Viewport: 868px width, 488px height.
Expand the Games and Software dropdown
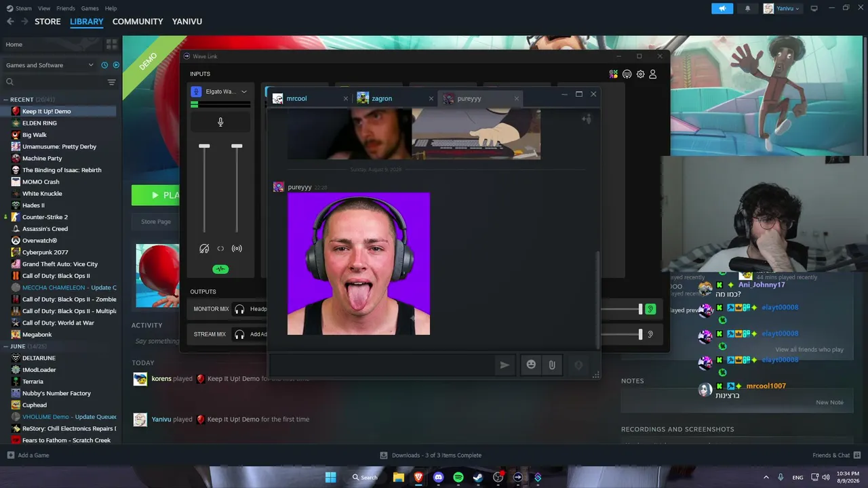49,65
